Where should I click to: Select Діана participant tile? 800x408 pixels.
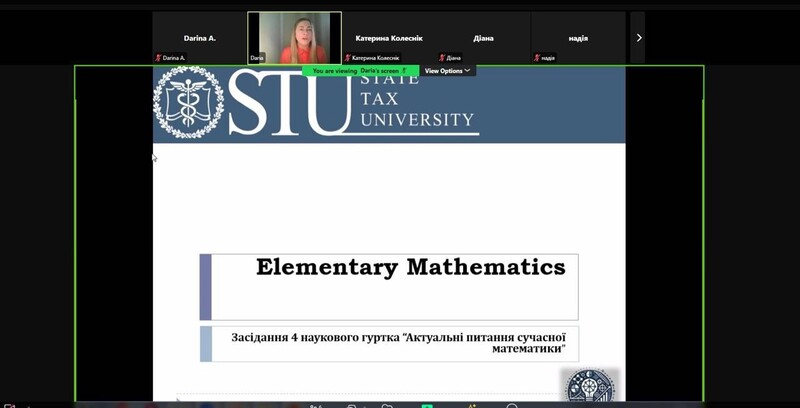click(x=483, y=38)
